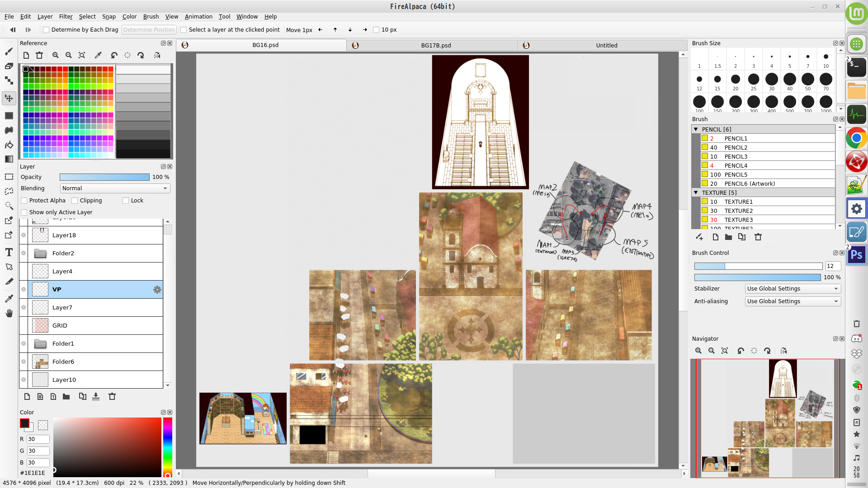Select Layer4 in the layer list
Viewport: 868px width, 488px height.
(95, 271)
